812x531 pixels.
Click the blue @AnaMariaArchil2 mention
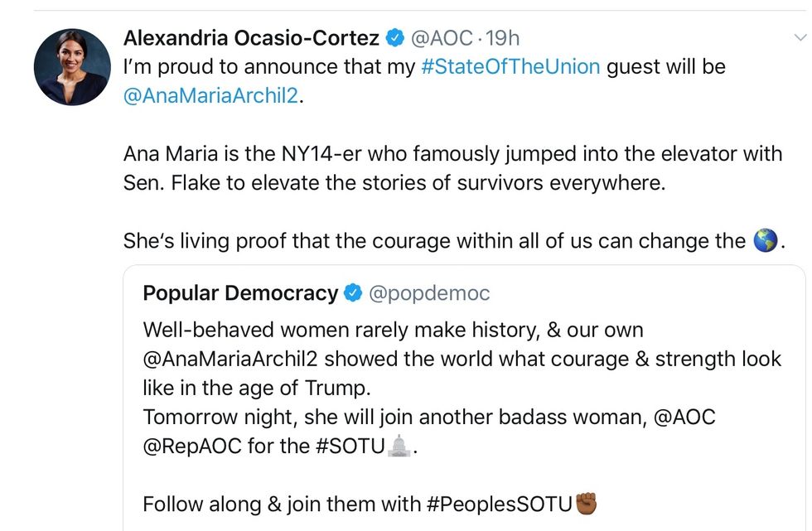[210, 95]
